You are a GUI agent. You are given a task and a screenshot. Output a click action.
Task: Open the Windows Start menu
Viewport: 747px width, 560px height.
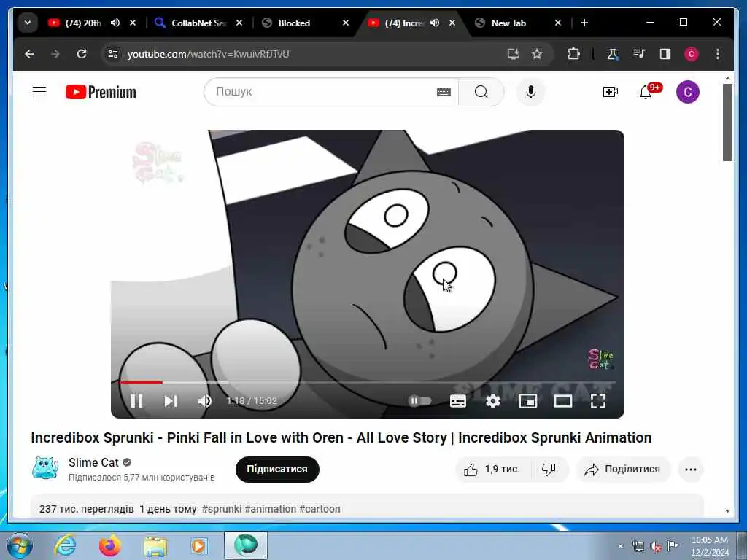click(x=20, y=545)
